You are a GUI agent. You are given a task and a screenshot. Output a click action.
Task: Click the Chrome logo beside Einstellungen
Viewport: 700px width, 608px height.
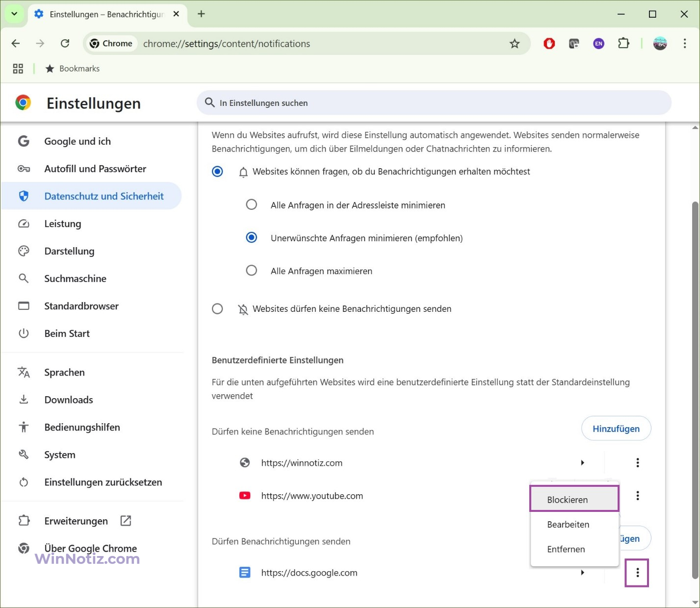click(x=23, y=102)
